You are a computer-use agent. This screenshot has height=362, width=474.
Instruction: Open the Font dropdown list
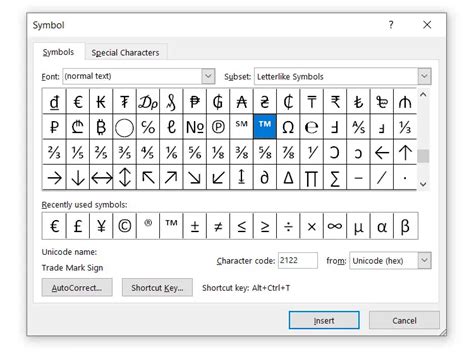pos(208,76)
